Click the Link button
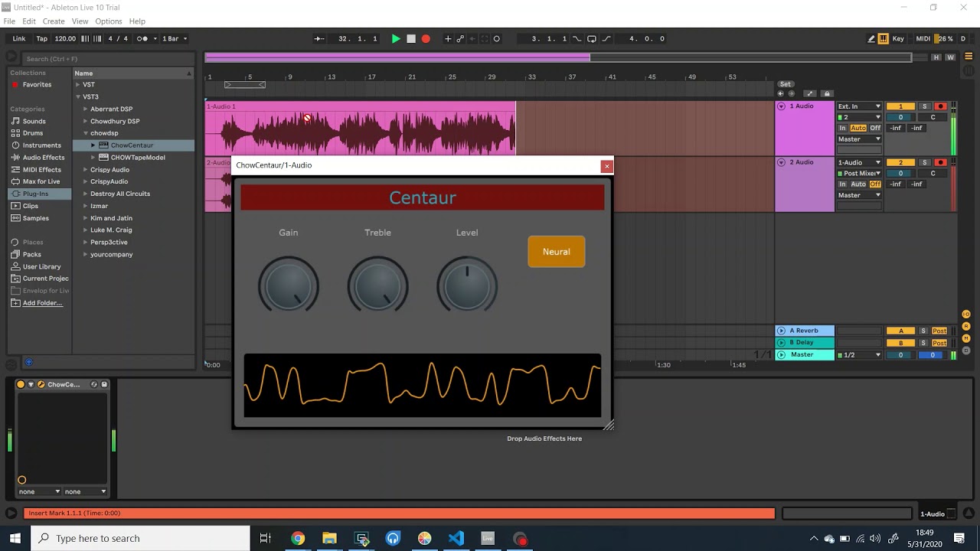 click(x=19, y=38)
